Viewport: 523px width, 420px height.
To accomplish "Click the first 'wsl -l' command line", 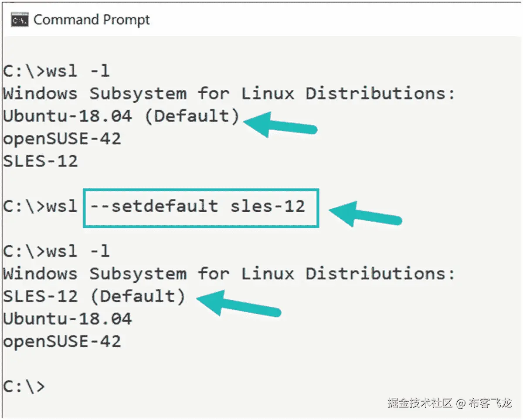I will [x=56, y=71].
